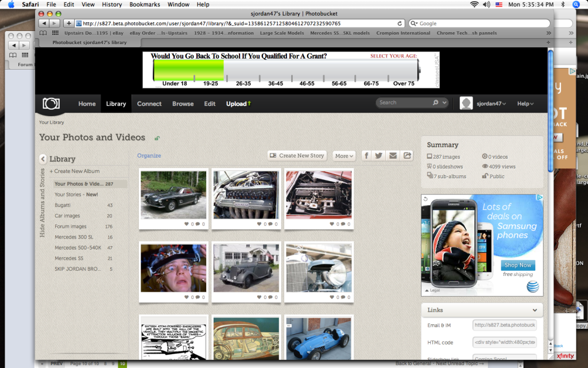Select the Over 75 age range in ad

pyautogui.click(x=404, y=83)
